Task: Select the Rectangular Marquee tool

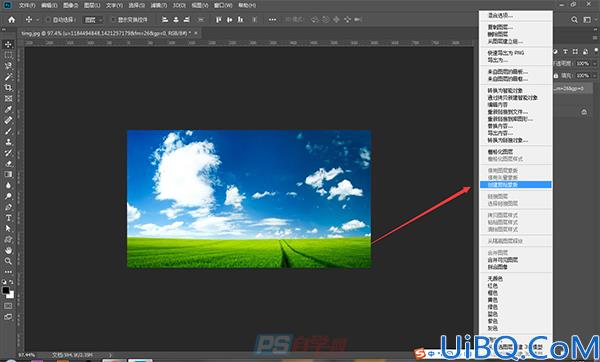Action: click(8, 55)
